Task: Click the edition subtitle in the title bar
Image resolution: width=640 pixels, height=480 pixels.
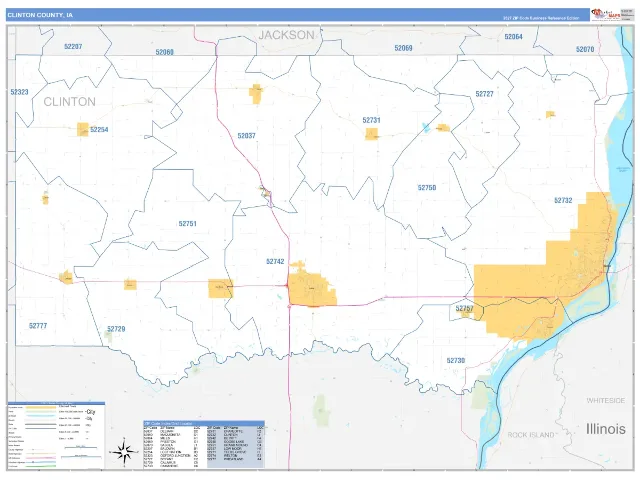Action: [541, 18]
